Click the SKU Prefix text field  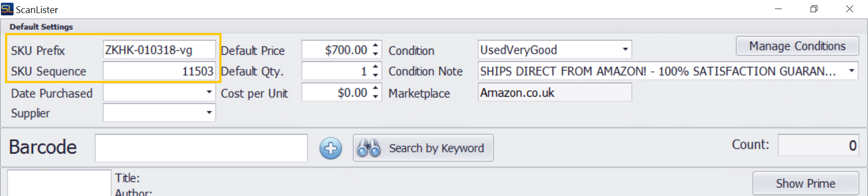click(159, 50)
